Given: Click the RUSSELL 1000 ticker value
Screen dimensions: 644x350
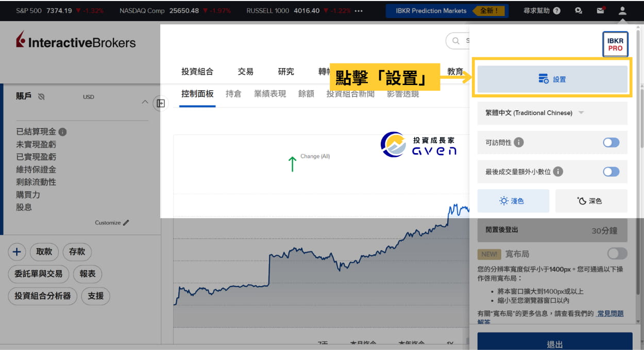Looking at the screenshot, I should pyautogui.click(x=307, y=10).
